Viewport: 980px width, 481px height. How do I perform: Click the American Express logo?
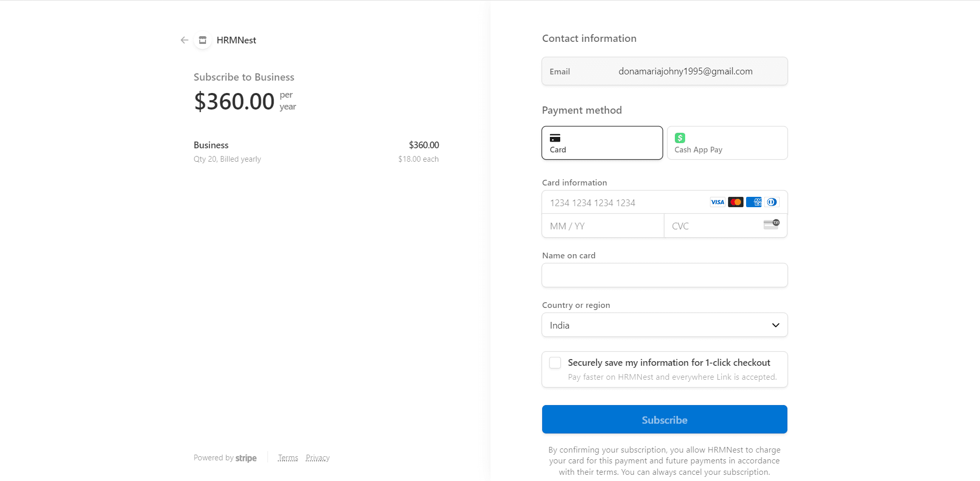click(753, 202)
